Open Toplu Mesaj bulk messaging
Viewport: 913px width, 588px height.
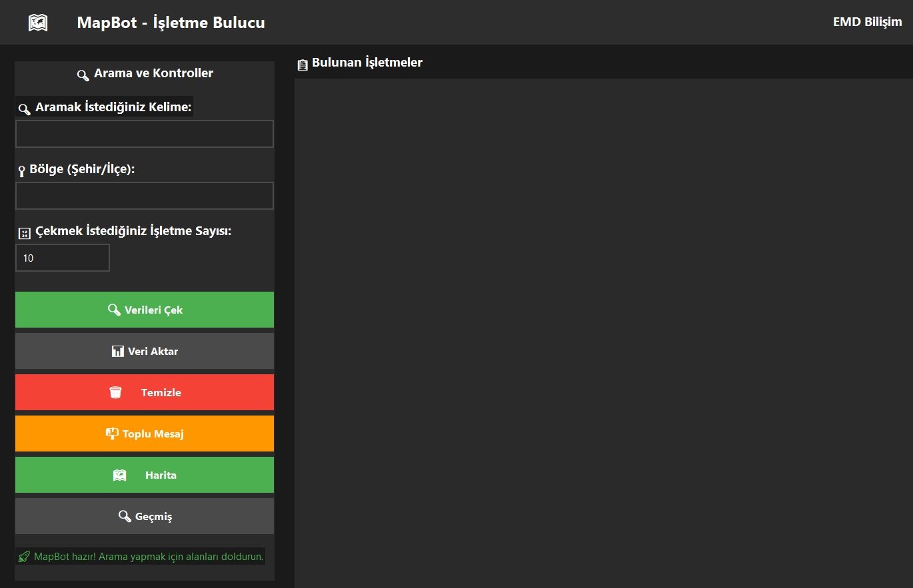[x=145, y=434]
